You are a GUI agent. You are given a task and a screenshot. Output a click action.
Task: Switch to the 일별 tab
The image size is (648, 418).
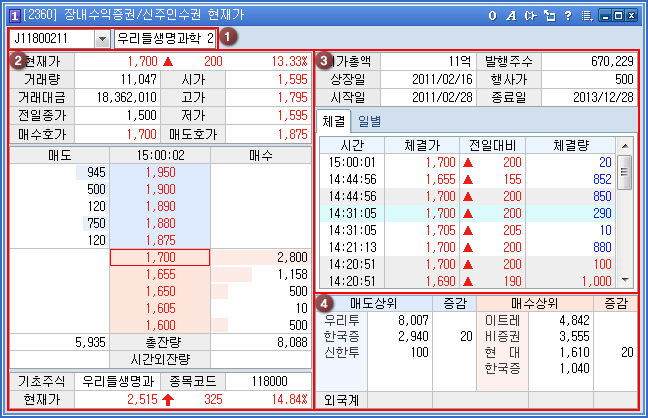coord(369,122)
